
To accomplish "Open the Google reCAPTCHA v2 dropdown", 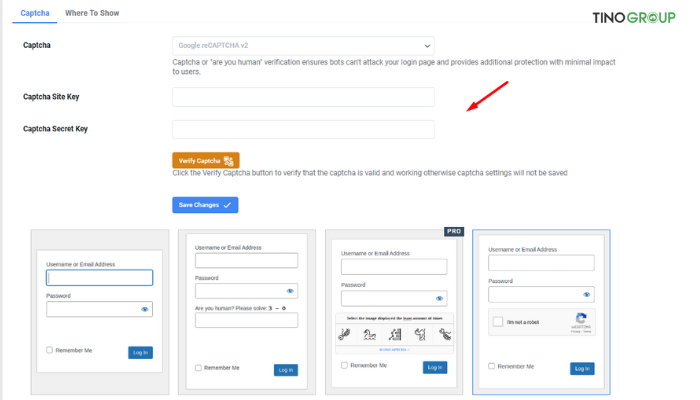I will (303, 46).
